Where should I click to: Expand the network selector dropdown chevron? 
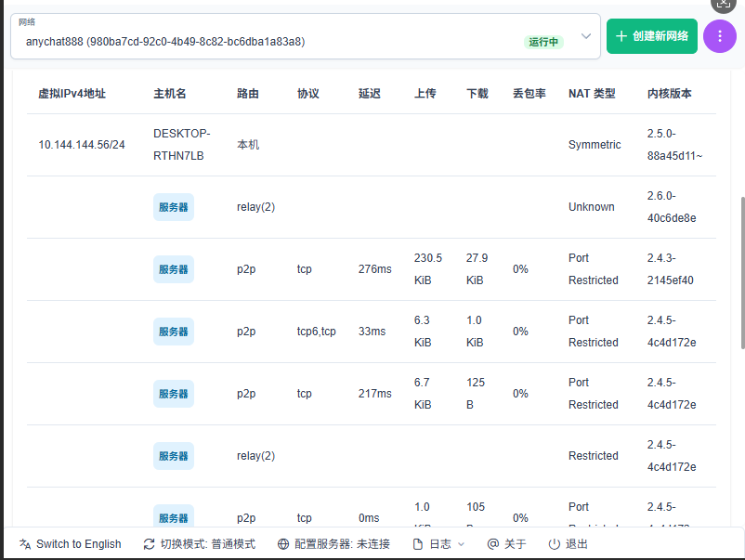click(586, 36)
